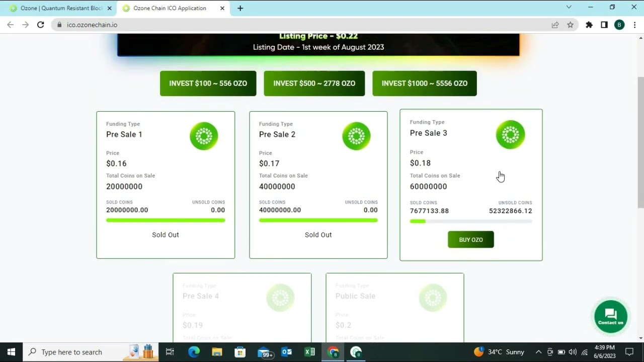This screenshot has width=644, height=362.
Task: Open the Contact us chat bubble
Action: (x=611, y=317)
